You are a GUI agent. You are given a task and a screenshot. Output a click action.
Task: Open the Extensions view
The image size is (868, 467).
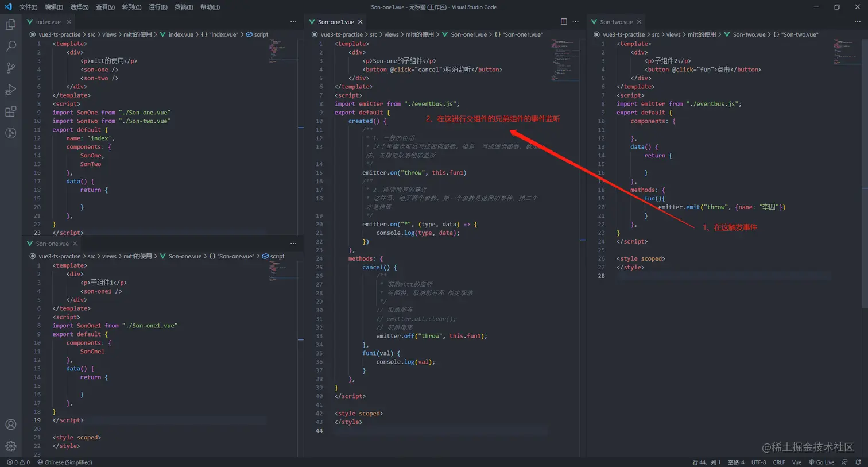(x=10, y=111)
